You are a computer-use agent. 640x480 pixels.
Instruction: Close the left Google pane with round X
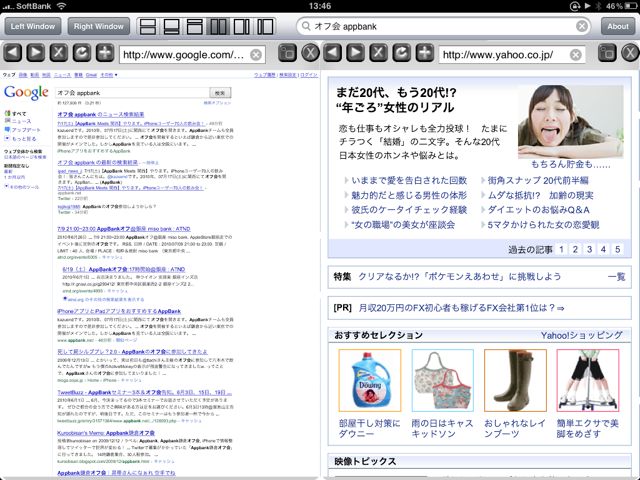[311, 53]
